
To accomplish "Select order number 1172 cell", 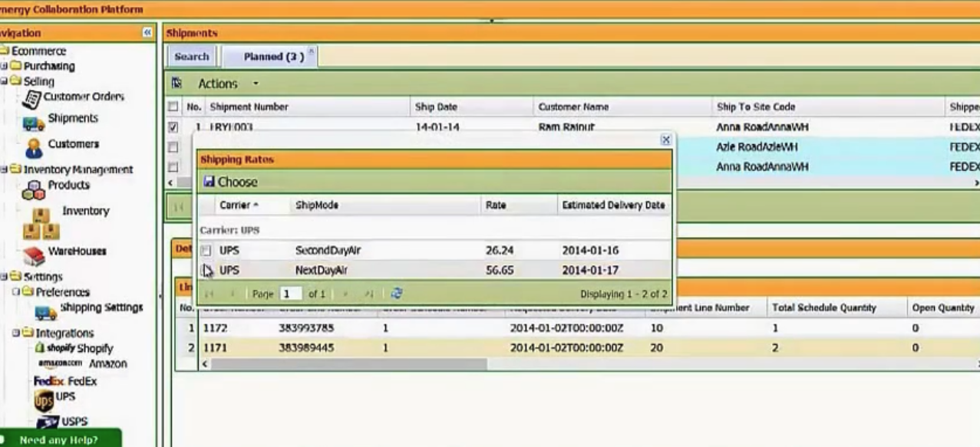I will pos(215,327).
